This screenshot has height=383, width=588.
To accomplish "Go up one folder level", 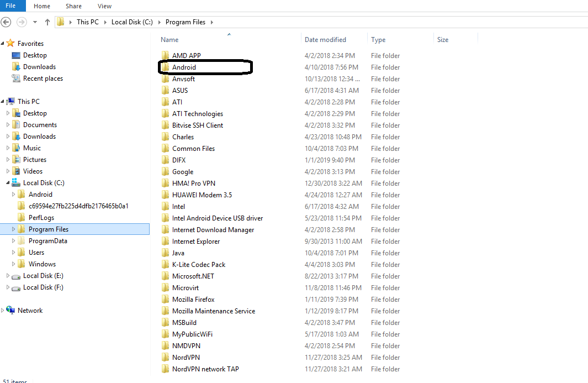I will point(47,22).
